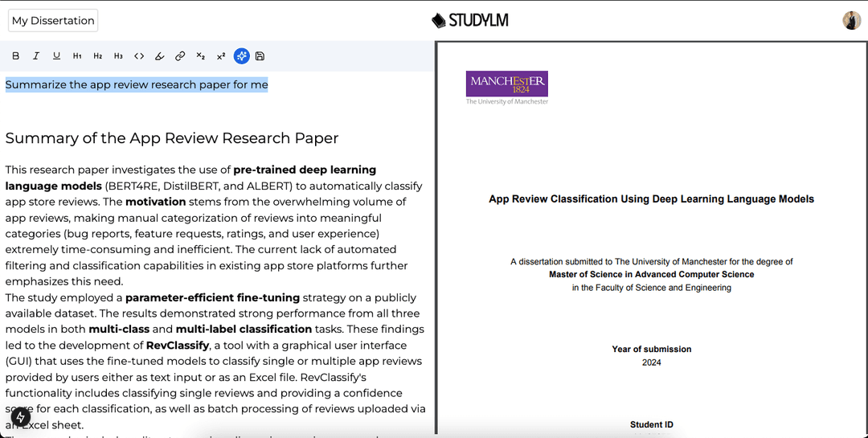Click the PDF title 'App Review Classification Using Deep Learning'

pyautogui.click(x=651, y=199)
